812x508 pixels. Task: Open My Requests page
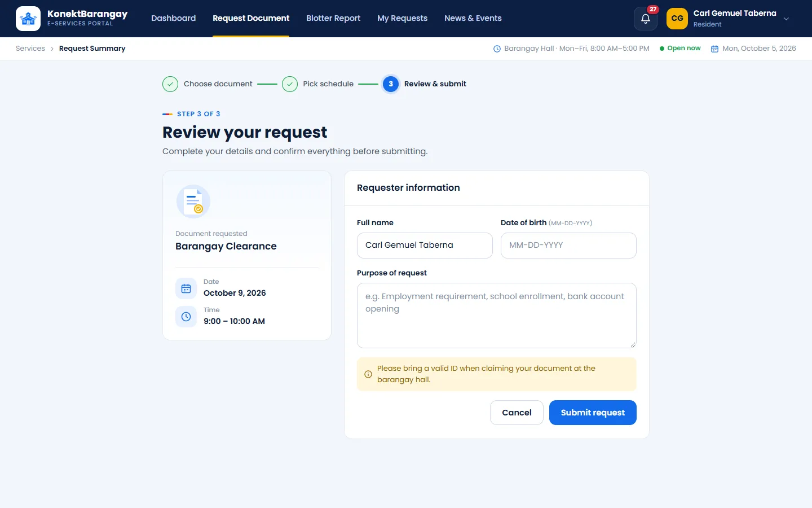pyautogui.click(x=402, y=18)
